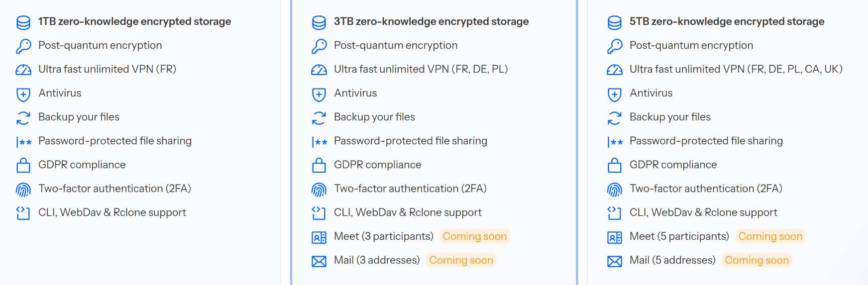The width and height of the screenshot is (868, 285).
Task: Click the 5TB zero-knowledge encrypted storage heading
Action: (x=727, y=21)
